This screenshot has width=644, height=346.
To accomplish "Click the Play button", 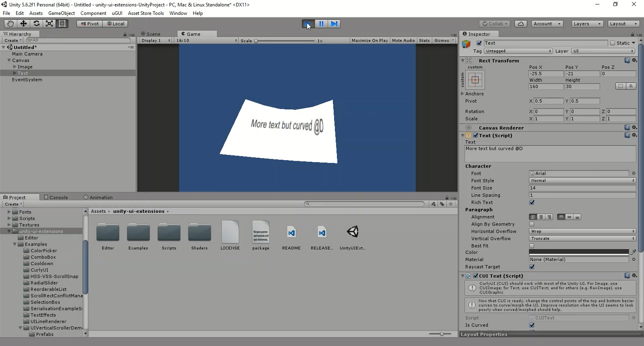I will pyautogui.click(x=308, y=24).
